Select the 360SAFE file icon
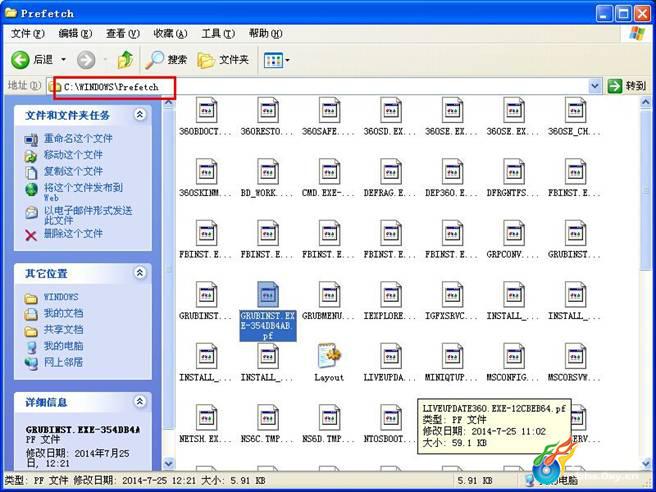The width and height of the screenshot is (656, 492). click(329, 110)
